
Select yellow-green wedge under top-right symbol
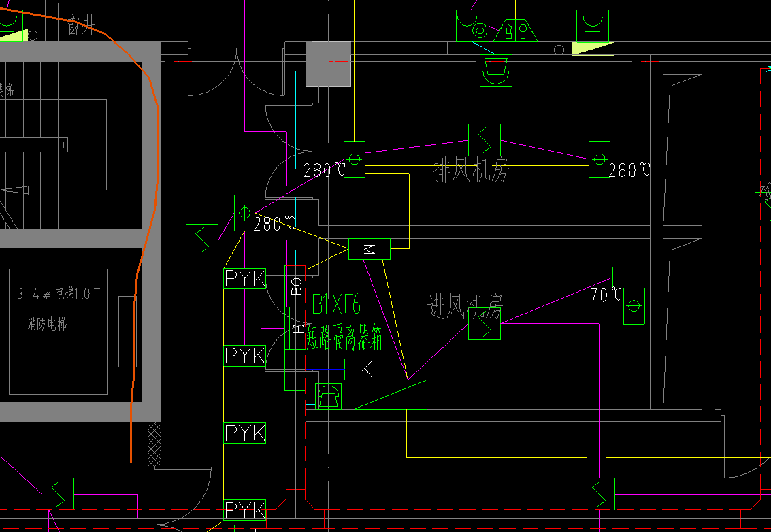click(593, 49)
